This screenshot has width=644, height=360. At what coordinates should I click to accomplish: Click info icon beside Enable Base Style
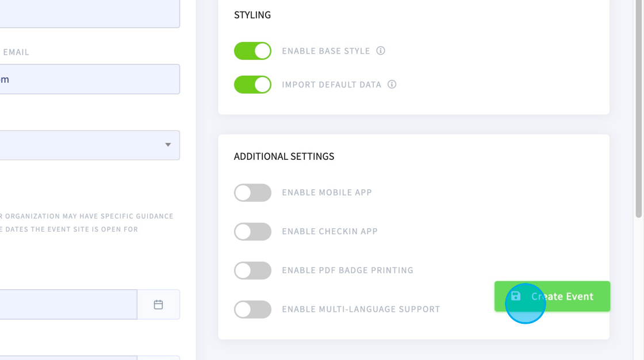tap(381, 51)
